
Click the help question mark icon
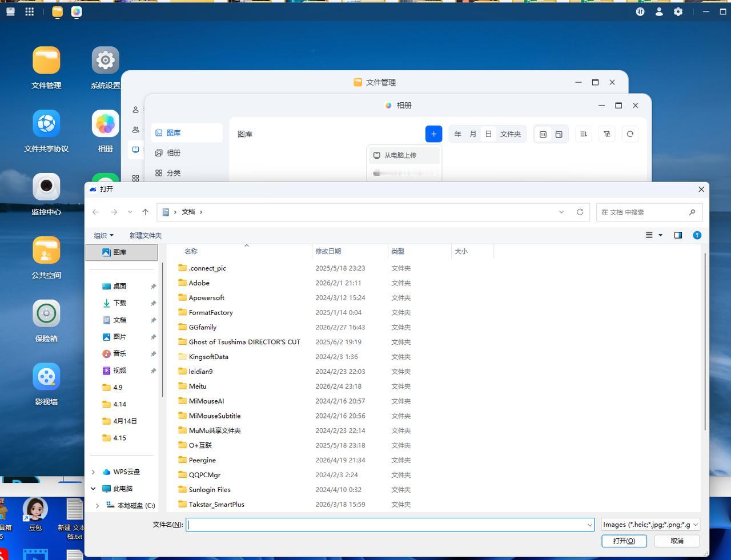tap(697, 235)
